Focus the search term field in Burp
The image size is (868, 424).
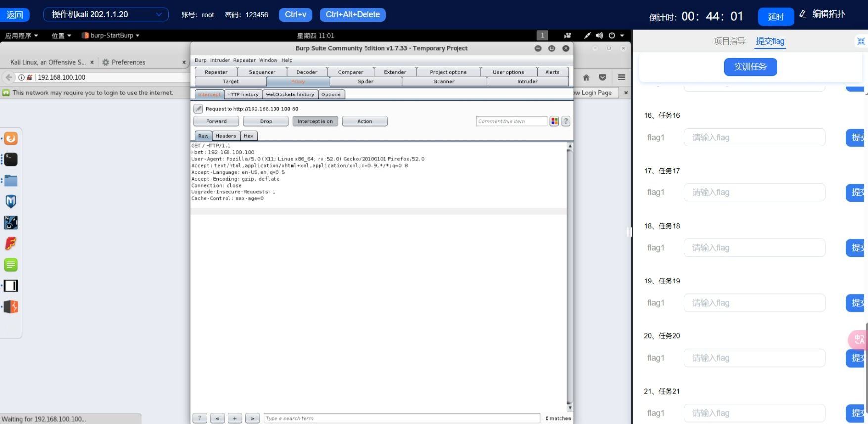click(x=402, y=418)
